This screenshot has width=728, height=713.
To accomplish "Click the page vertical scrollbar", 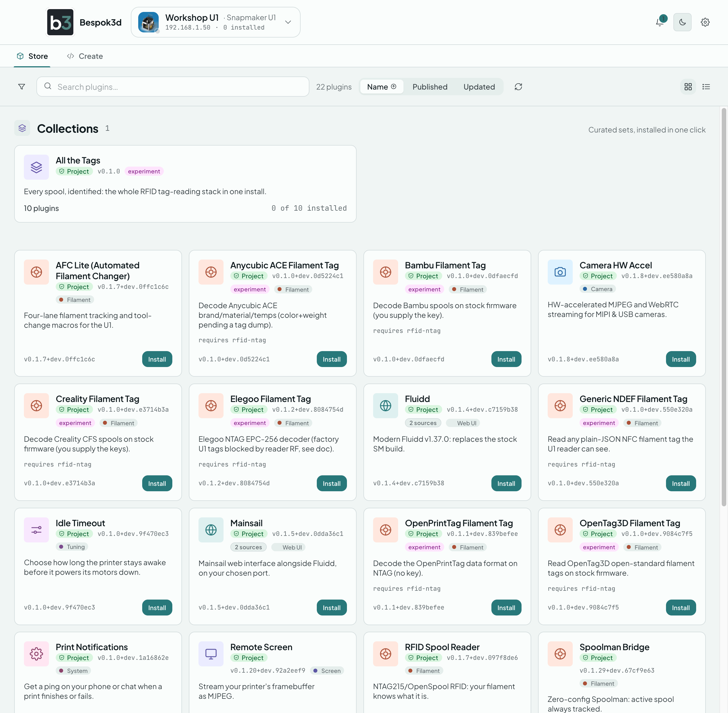I will (724, 307).
